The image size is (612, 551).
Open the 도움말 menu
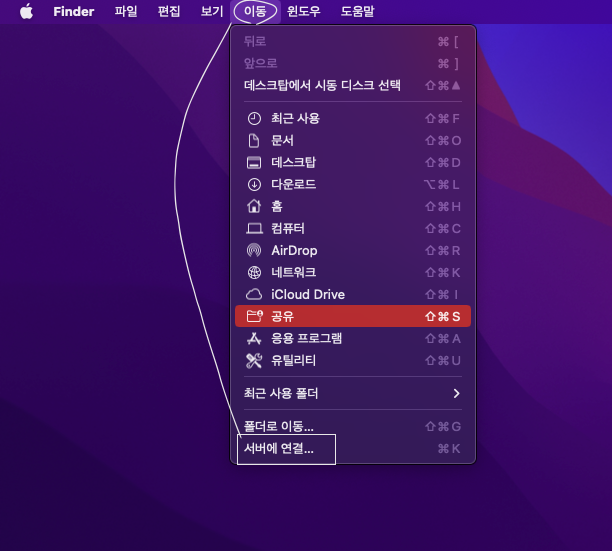358,11
